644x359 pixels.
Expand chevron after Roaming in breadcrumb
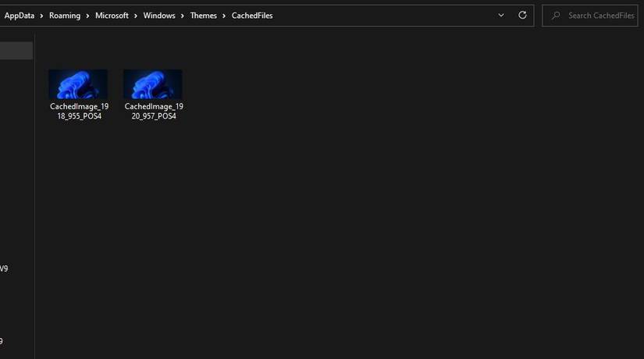coord(87,16)
